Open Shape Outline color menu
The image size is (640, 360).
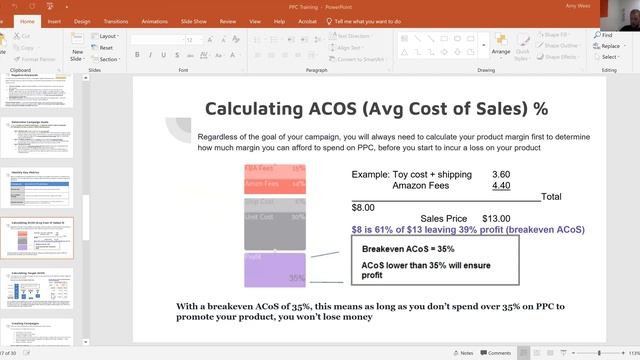[x=558, y=46]
